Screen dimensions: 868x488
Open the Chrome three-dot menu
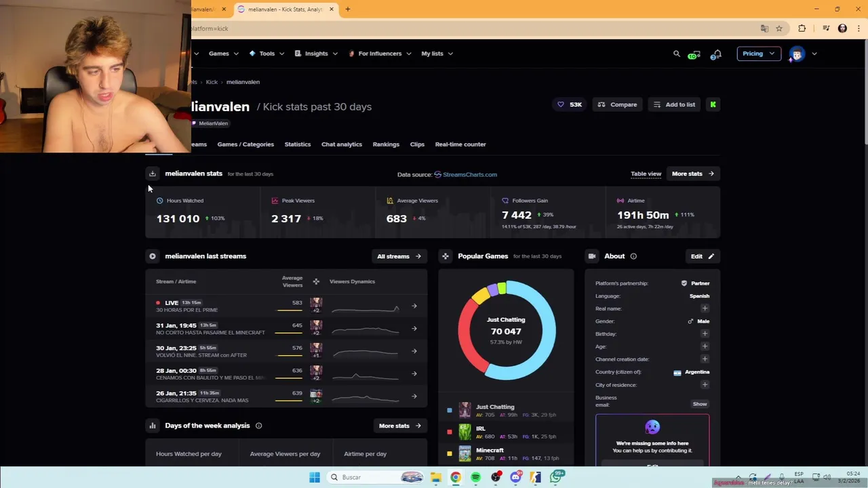click(x=859, y=28)
